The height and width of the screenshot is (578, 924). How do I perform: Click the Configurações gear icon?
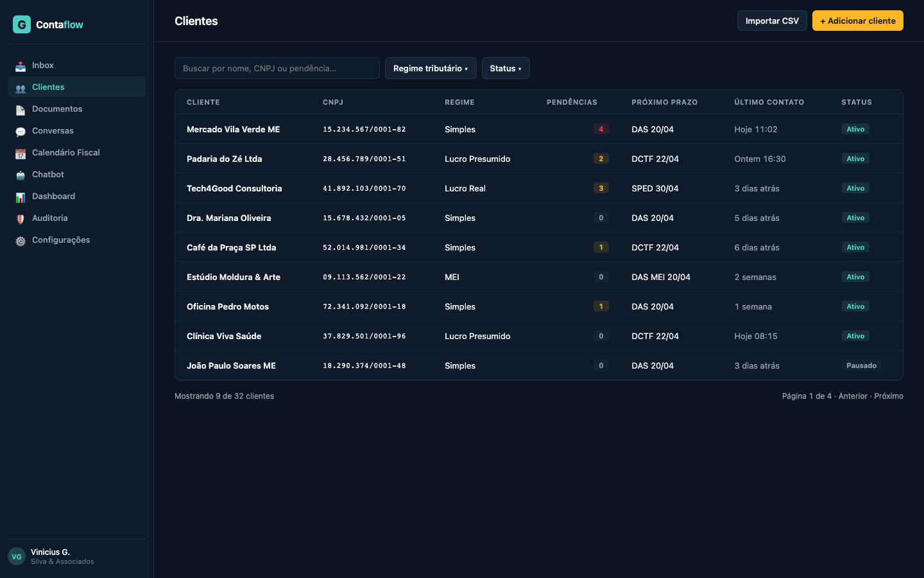point(21,241)
